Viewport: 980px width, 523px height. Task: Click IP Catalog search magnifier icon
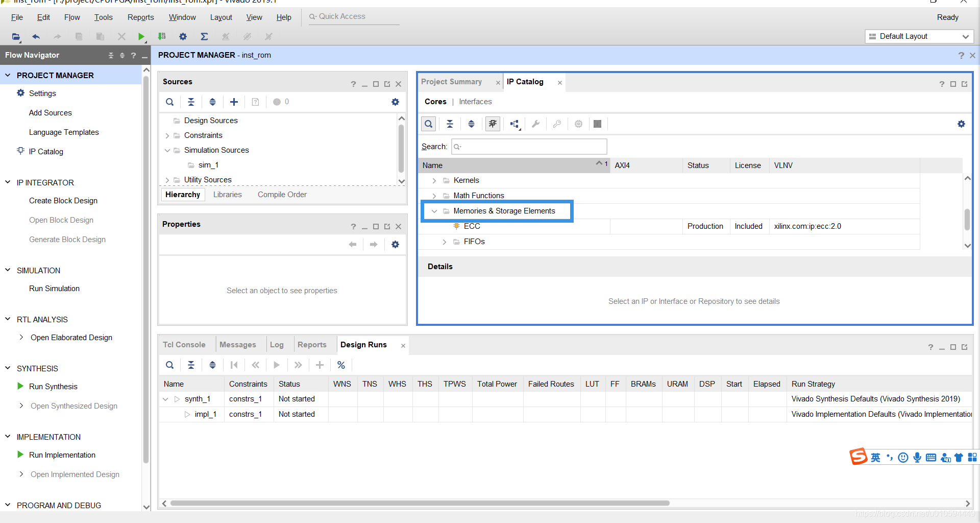point(429,124)
